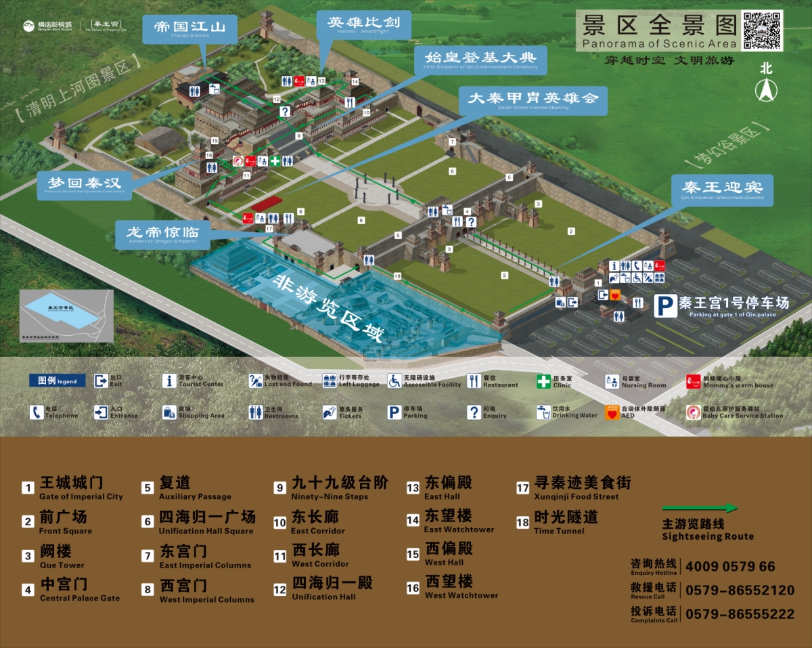Image resolution: width=812 pixels, height=648 pixels.
Task: Select the Shopping Area legend icon
Action: click(169, 412)
